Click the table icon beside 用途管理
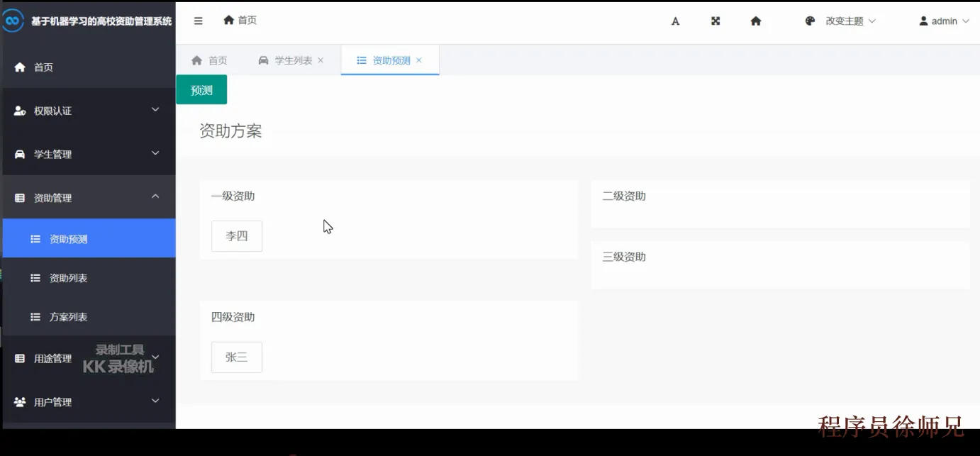 [x=20, y=359]
